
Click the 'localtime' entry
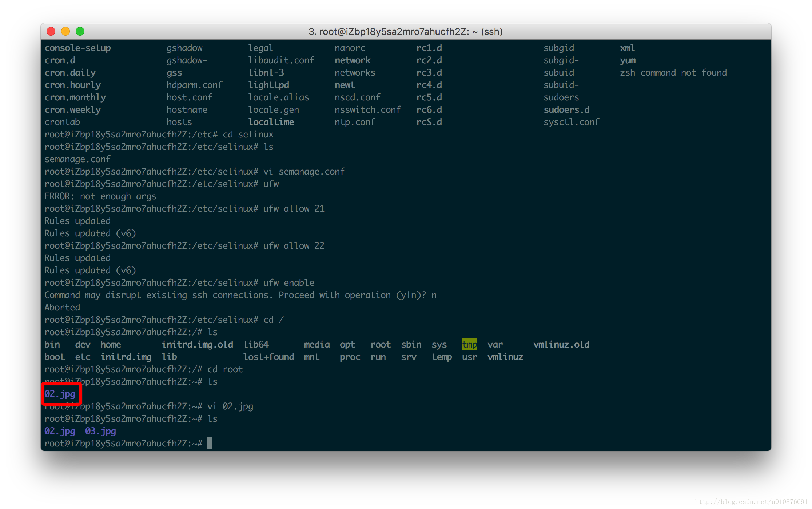(x=271, y=122)
